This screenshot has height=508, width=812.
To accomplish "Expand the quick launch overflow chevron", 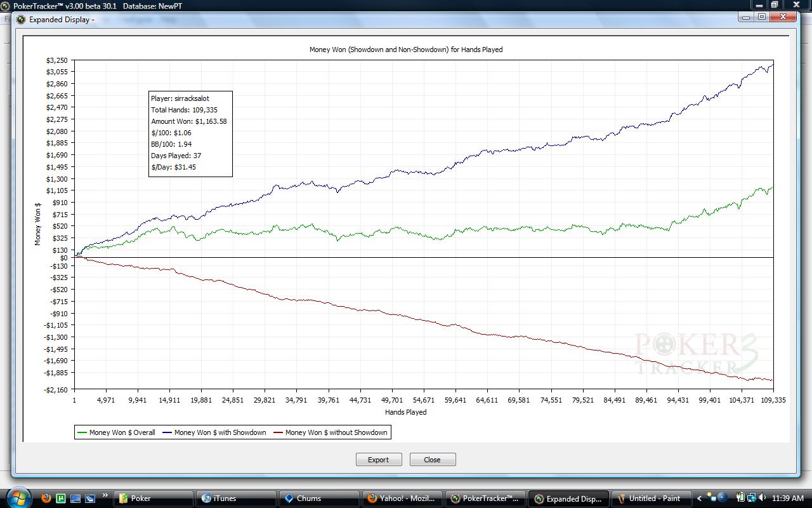I will tap(105, 496).
